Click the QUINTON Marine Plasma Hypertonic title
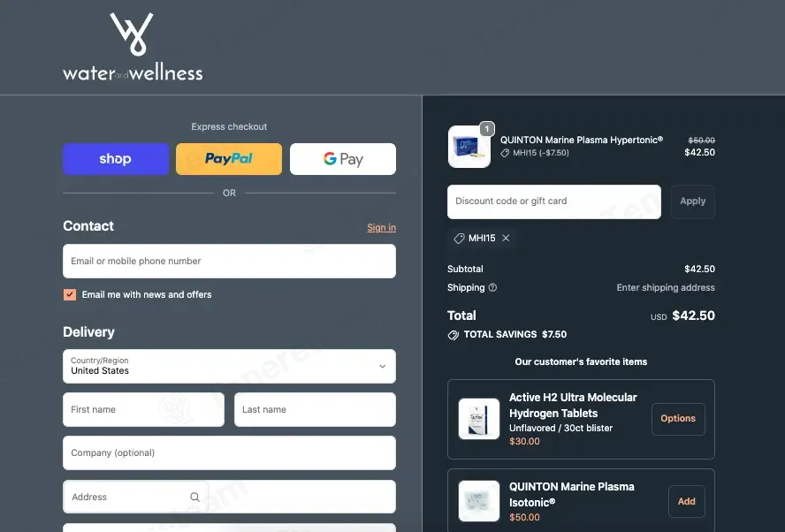This screenshot has height=532, width=785. tap(582, 141)
